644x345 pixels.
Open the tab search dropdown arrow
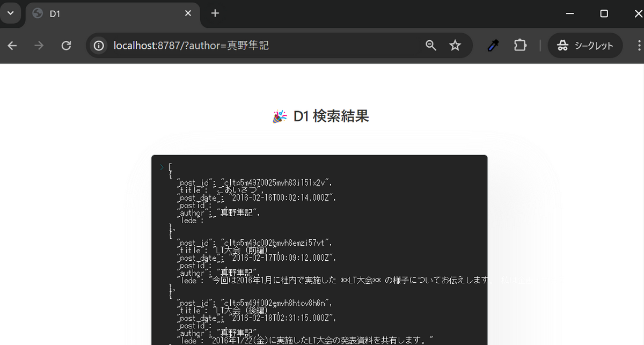pos(10,13)
